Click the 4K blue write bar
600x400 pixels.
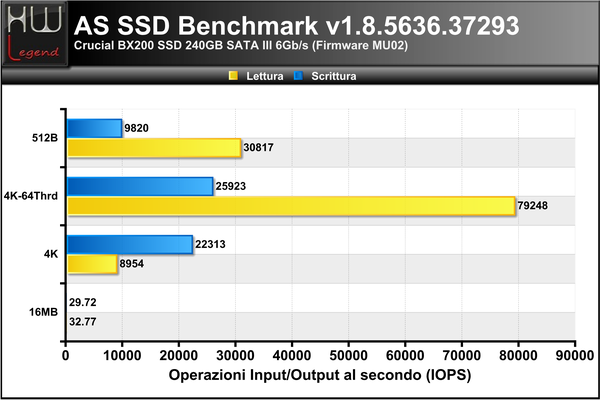130,245
